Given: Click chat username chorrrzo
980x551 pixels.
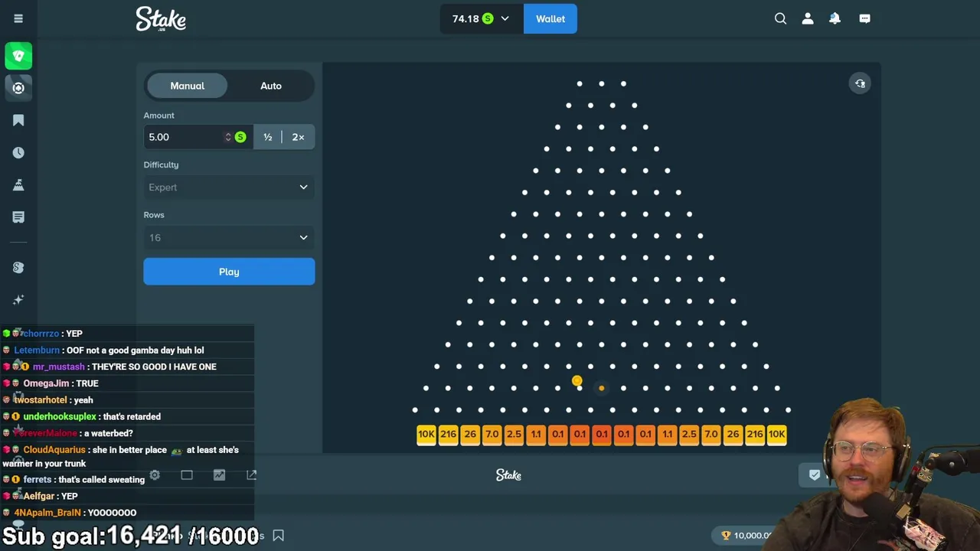Looking at the screenshot, I should (x=41, y=334).
